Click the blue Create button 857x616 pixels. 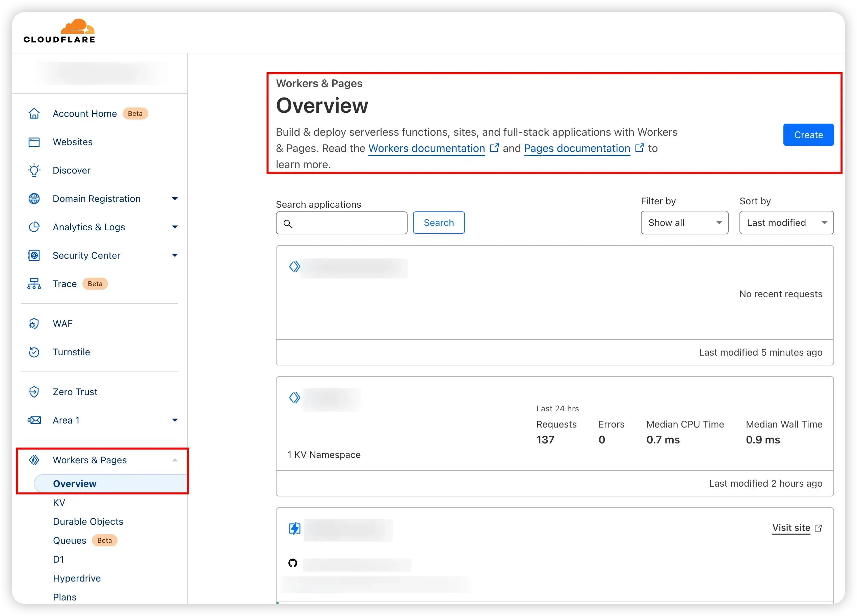coord(808,135)
